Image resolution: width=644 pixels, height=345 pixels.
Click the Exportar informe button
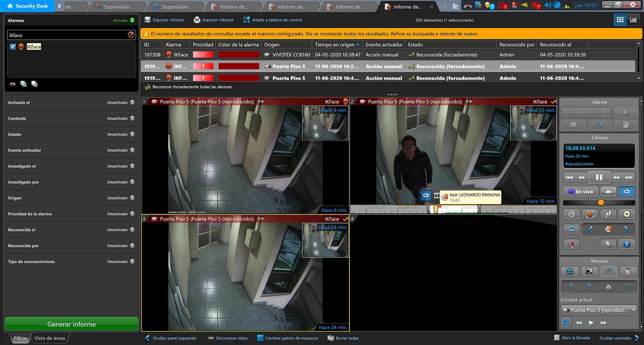pyautogui.click(x=164, y=20)
